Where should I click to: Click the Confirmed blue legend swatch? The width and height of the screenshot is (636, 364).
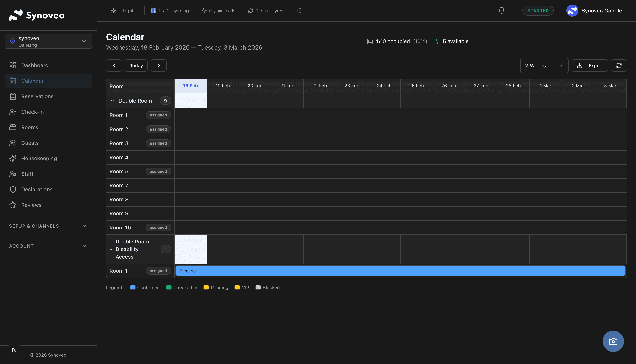(132, 288)
